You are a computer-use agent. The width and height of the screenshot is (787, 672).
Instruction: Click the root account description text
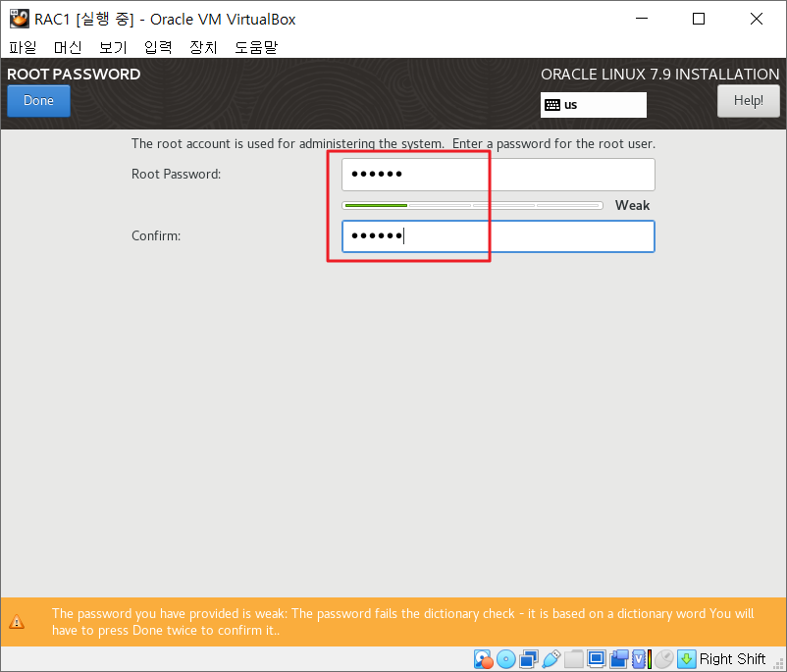click(393, 143)
